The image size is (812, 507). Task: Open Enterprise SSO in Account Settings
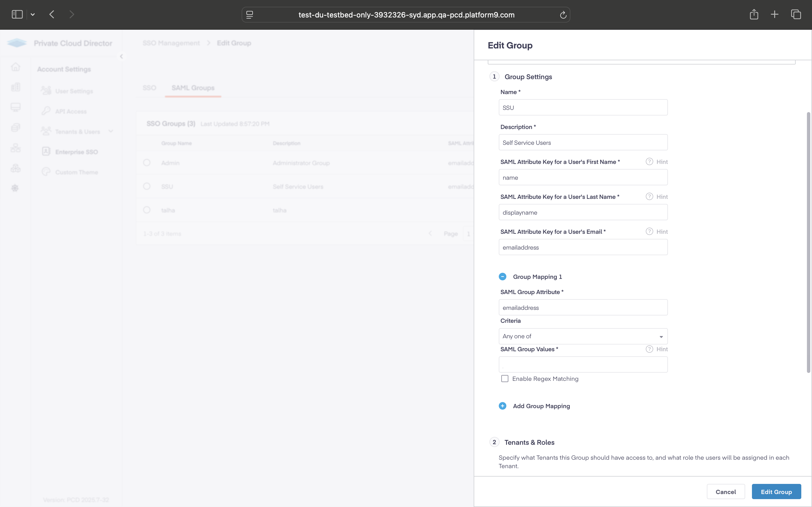tap(76, 152)
